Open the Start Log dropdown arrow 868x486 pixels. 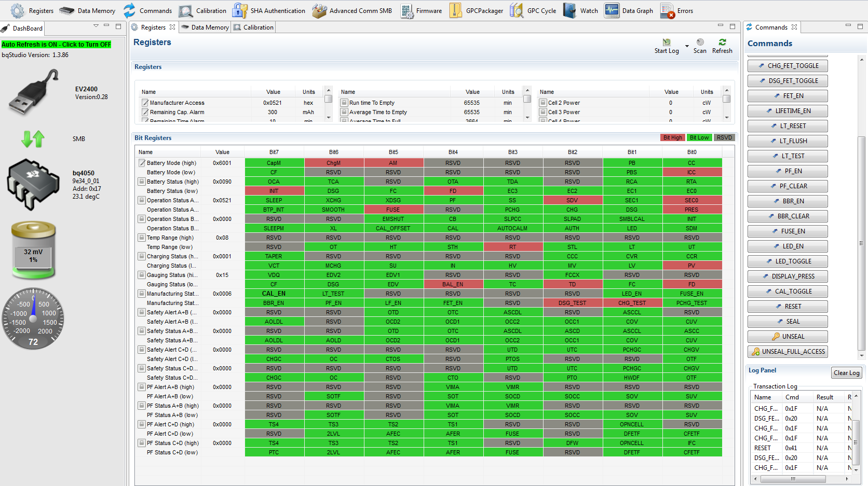coord(687,46)
